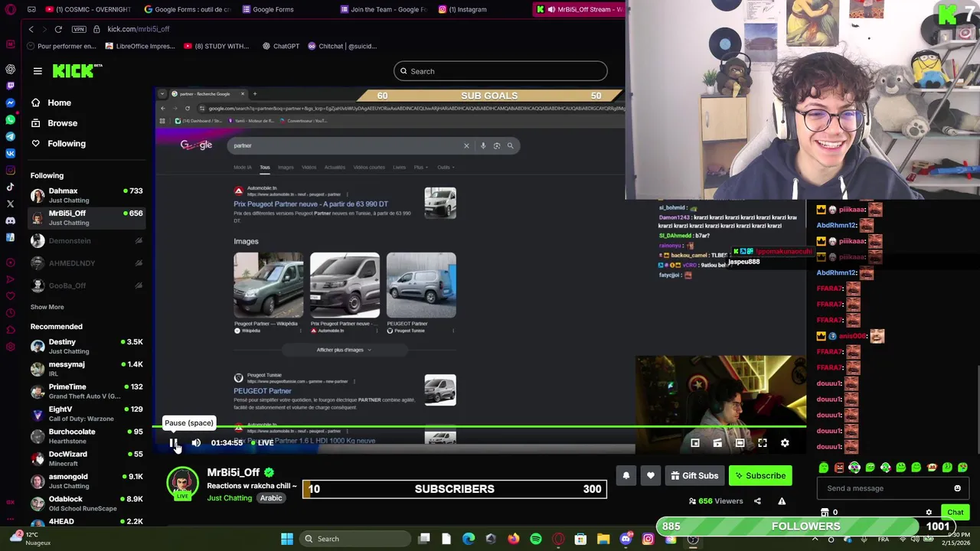Click the Opera logo menu button
Screen dimensions: 980x551
point(10,9)
